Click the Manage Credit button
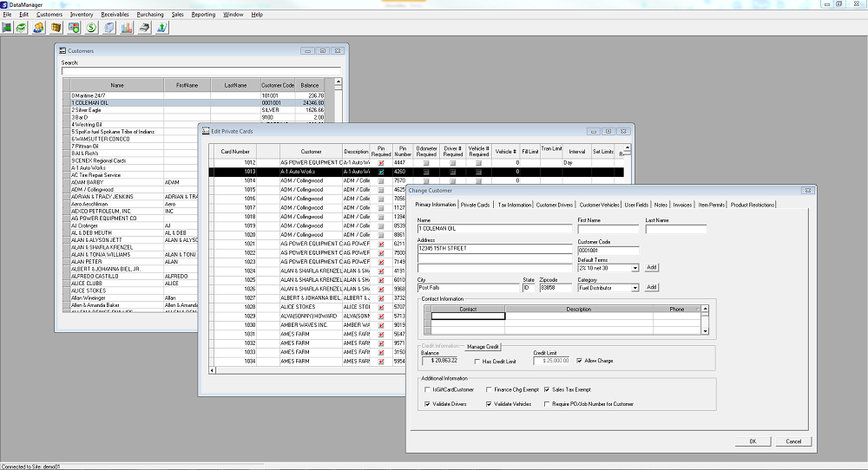The height and width of the screenshot is (470, 868). pyautogui.click(x=482, y=347)
